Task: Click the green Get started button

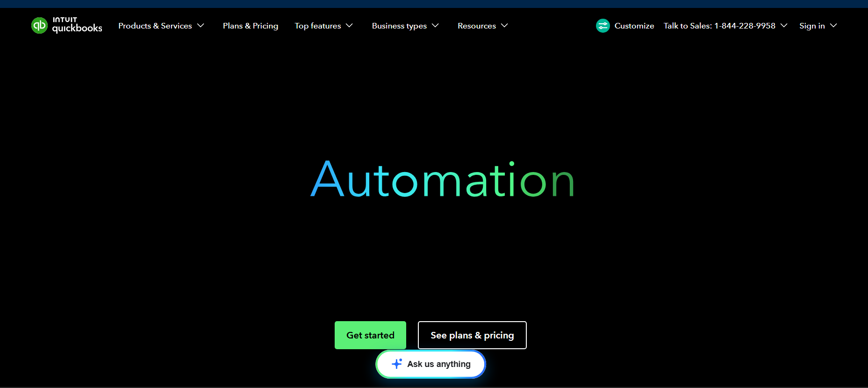Action: (370, 335)
